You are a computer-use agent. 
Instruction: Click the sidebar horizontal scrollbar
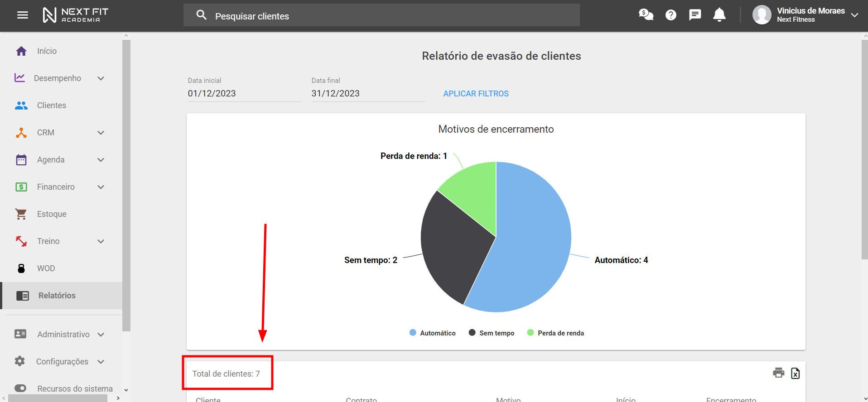point(58,398)
